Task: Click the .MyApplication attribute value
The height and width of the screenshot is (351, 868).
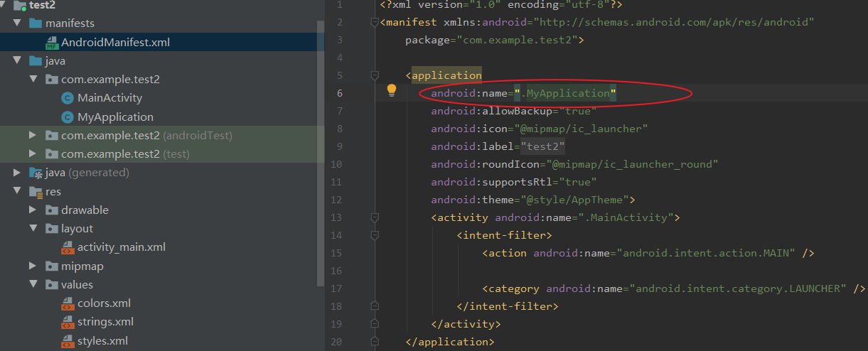Action: pos(567,93)
